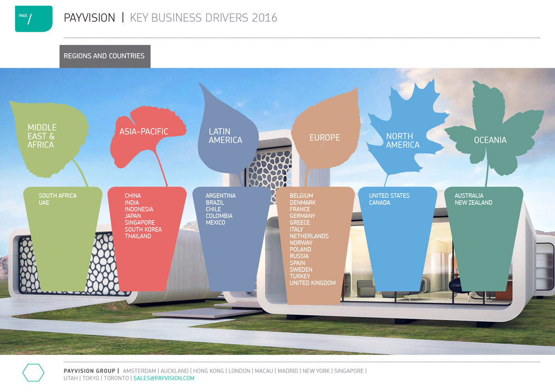Screen dimensions: 555x392
Task: Click NETHERLANDS in the Europe pot
Action: [x=309, y=236]
